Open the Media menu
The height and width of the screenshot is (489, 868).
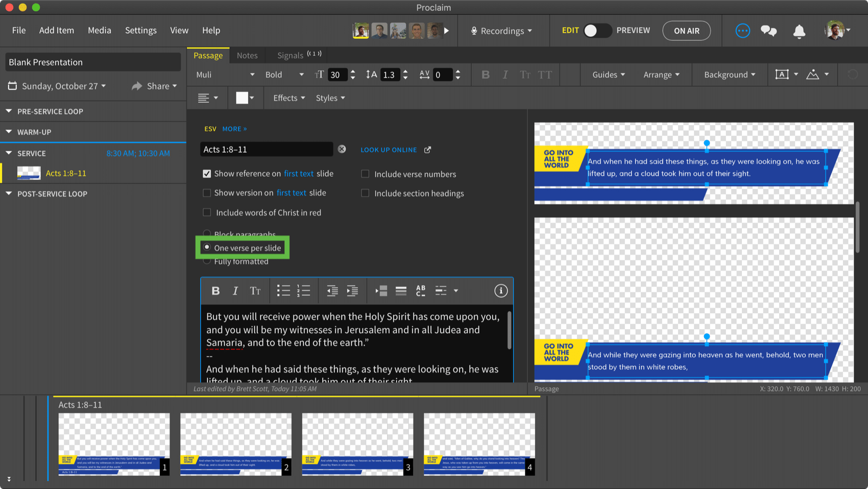100,31
